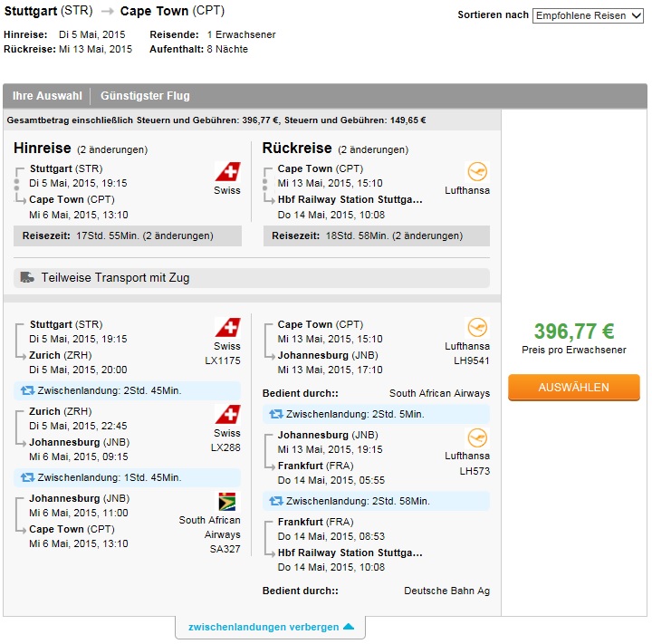Click the Rückreise Reisezeit 18Std. 58Min. bar
Screen dimensions: 652x644
377,235
